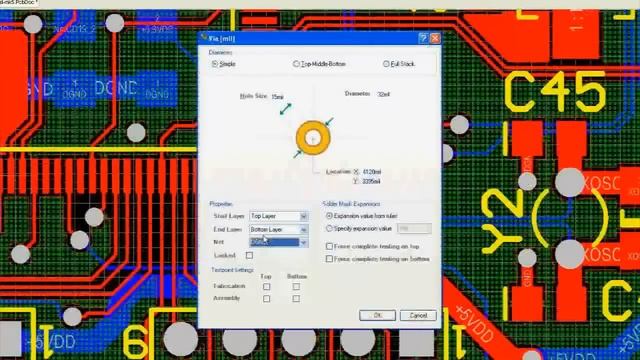Check Fabrication testpoint Top box
The image size is (640, 360).
point(267,287)
